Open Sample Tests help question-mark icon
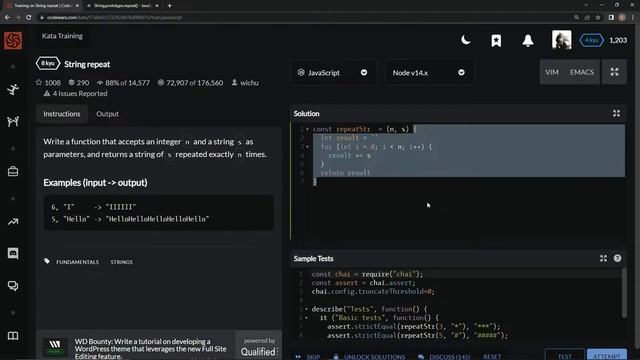Image resolution: width=640 pixels, height=360 pixels. coord(617,258)
